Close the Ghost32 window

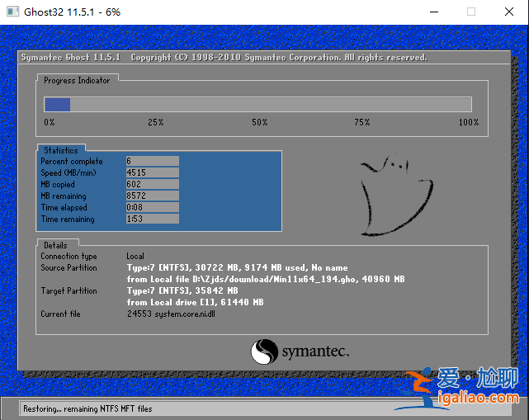509,12
